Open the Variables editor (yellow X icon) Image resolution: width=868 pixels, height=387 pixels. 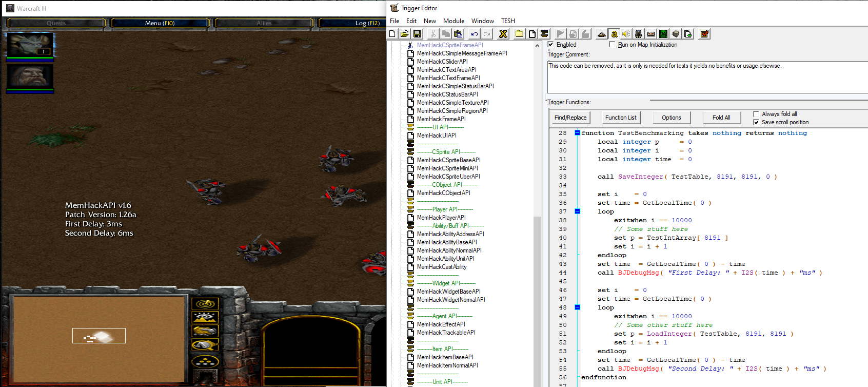tap(503, 34)
